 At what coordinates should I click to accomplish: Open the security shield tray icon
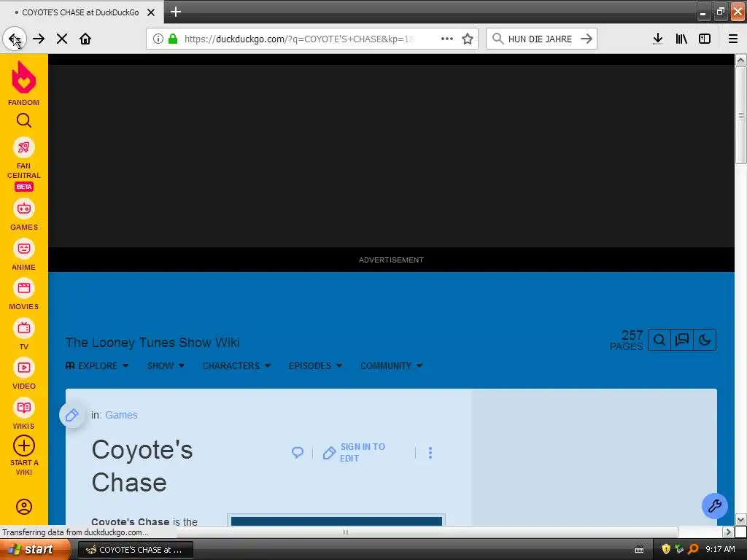tap(666, 550)
